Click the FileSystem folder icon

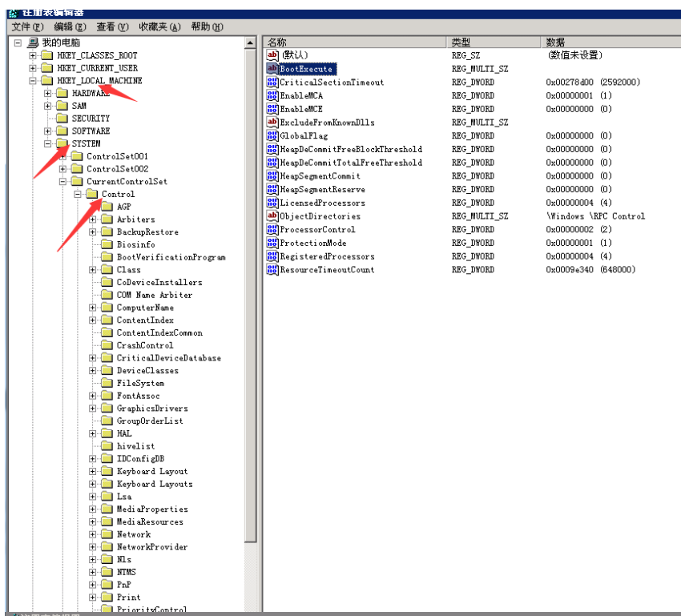pyautogui.click(x=107, y=383)
